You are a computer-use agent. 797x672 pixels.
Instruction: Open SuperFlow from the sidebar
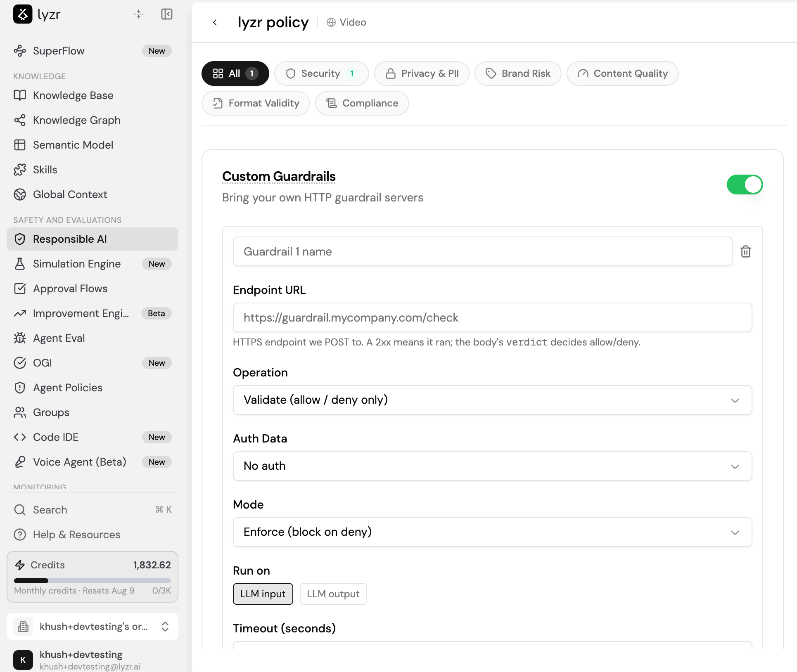(x=93, y=51)
